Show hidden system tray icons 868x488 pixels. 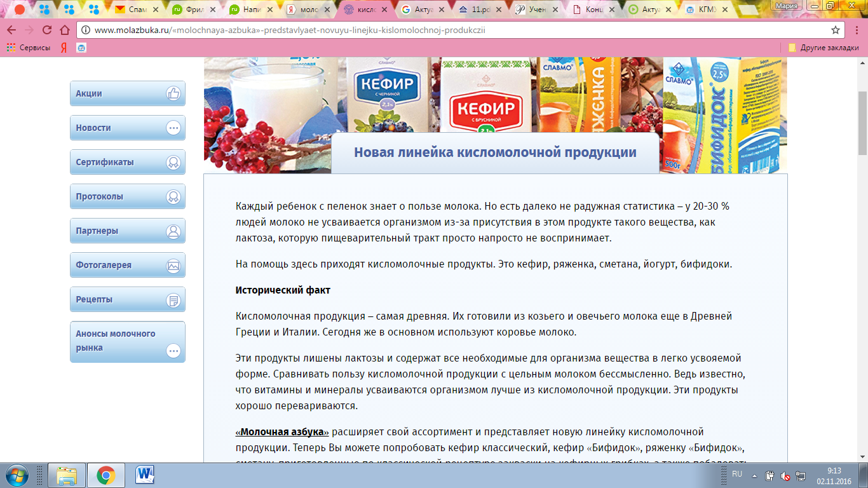point(755,475)
